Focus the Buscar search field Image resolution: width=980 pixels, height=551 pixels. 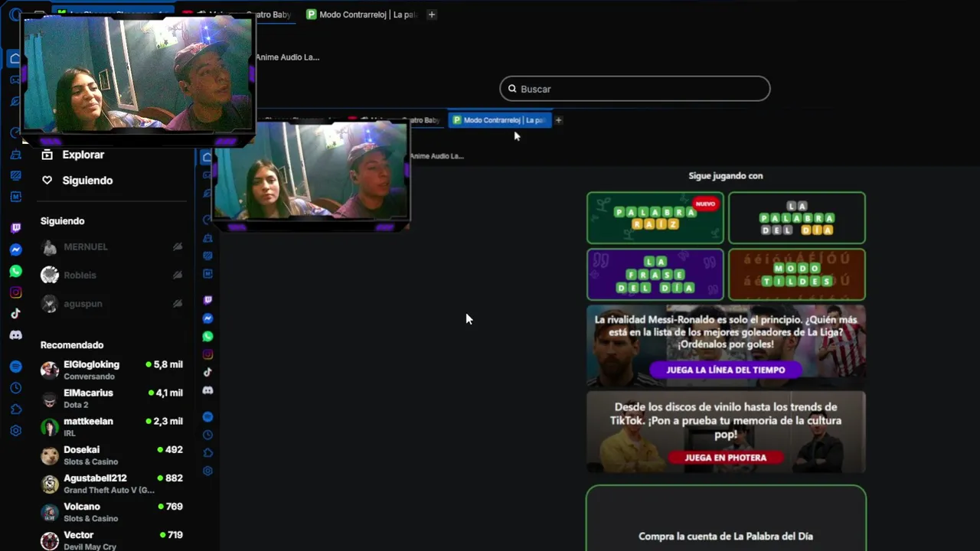[x=635, y=89]
